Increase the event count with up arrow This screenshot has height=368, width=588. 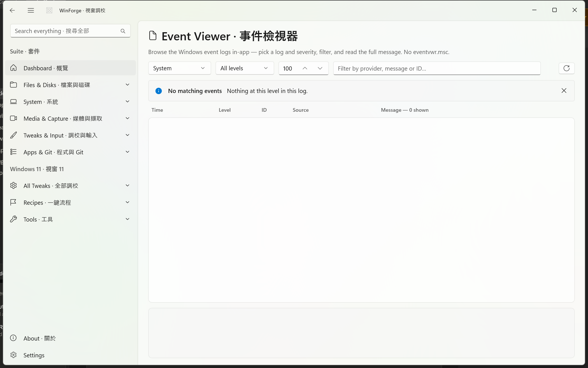click(x=305, y=68)
